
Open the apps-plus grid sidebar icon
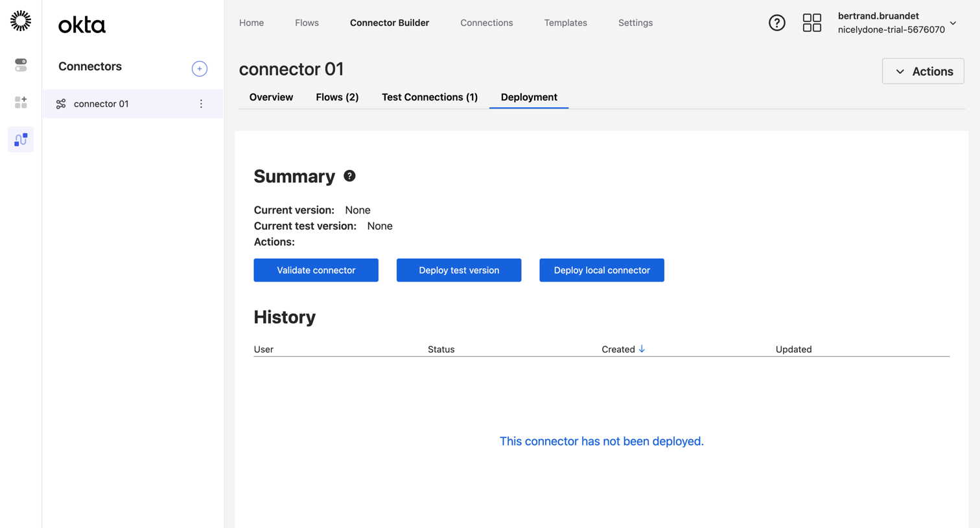pos(21,102)
